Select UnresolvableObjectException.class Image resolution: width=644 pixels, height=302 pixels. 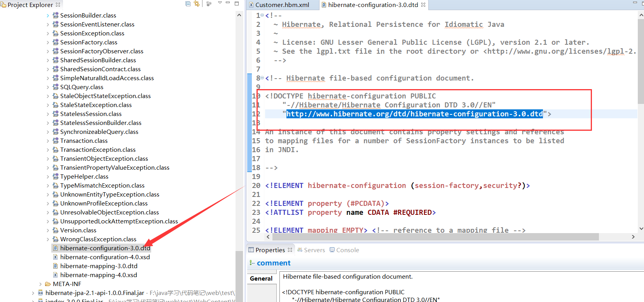(110, 212)
